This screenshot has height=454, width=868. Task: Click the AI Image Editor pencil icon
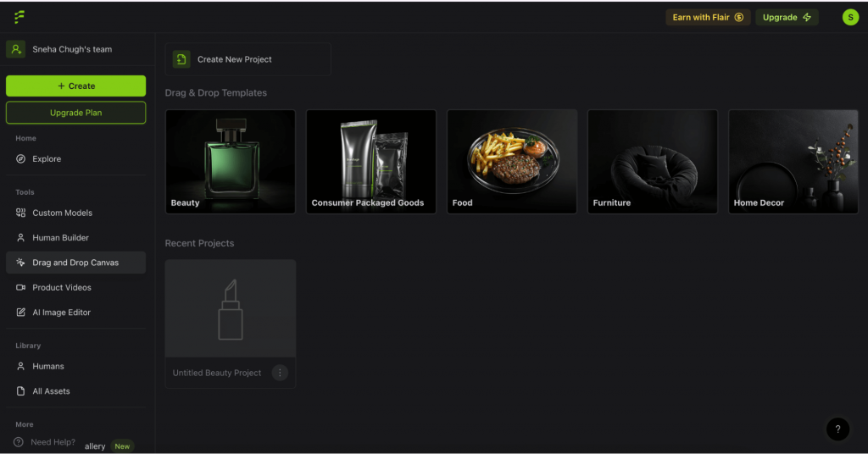21,313
